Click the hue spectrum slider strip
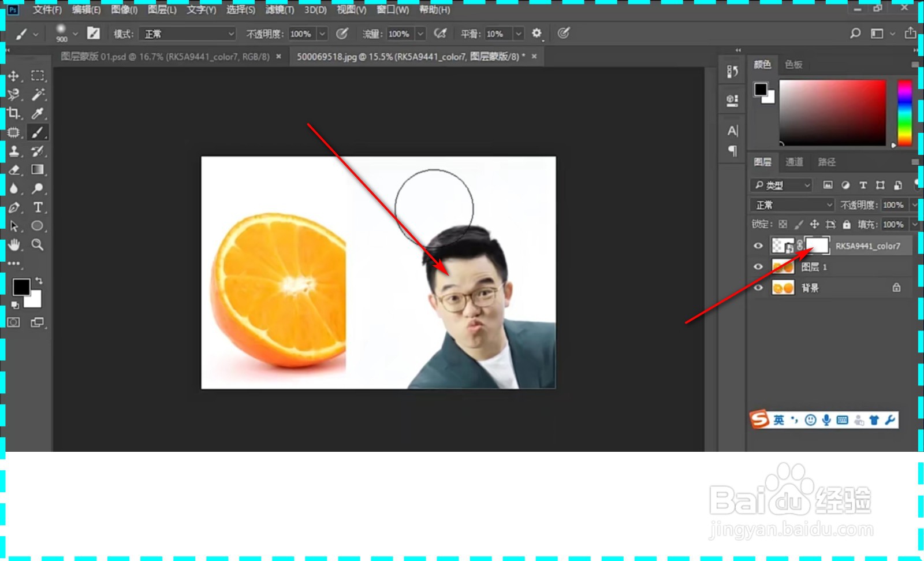The width and height of the screenshot is (924, 561). (904, 112)
